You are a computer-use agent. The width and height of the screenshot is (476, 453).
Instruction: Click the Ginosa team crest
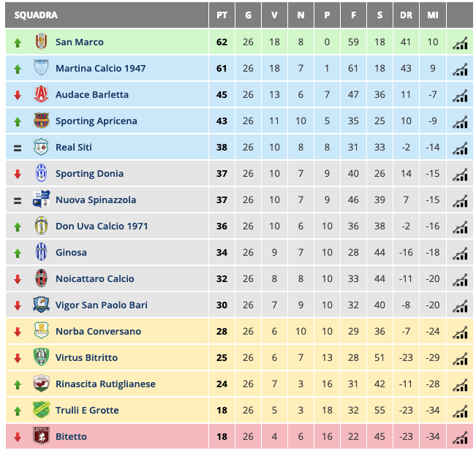[x=41, y=253]
